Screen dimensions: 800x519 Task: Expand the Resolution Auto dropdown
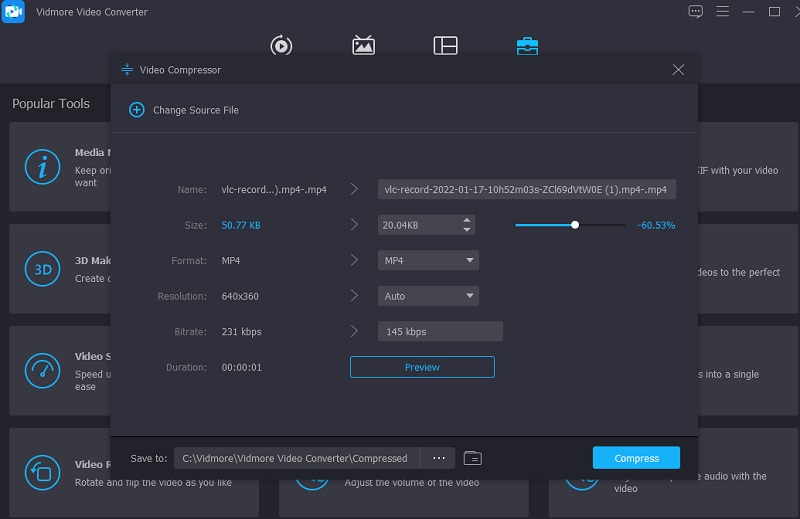[x=428, y=296]
